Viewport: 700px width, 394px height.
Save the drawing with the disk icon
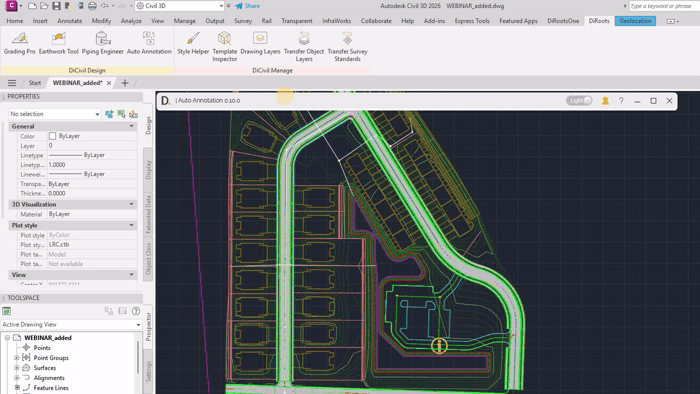tap(56, 6)
